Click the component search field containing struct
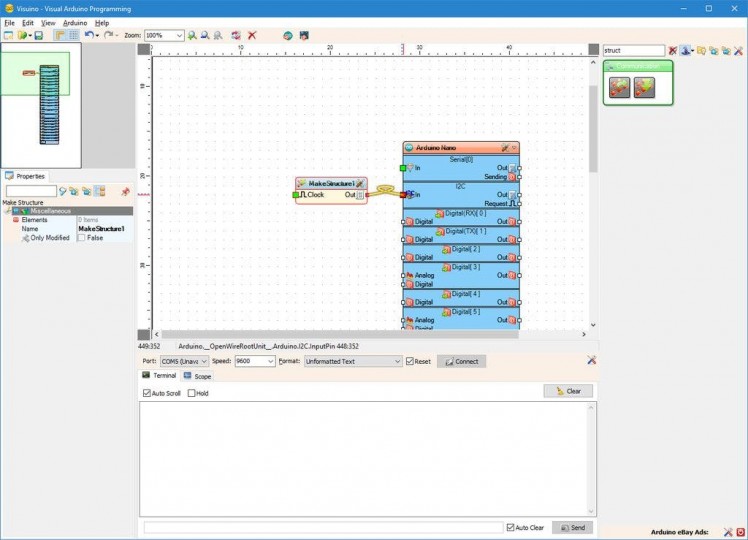The height and width of the screenshot is (540, 748). tap(633, 50)
